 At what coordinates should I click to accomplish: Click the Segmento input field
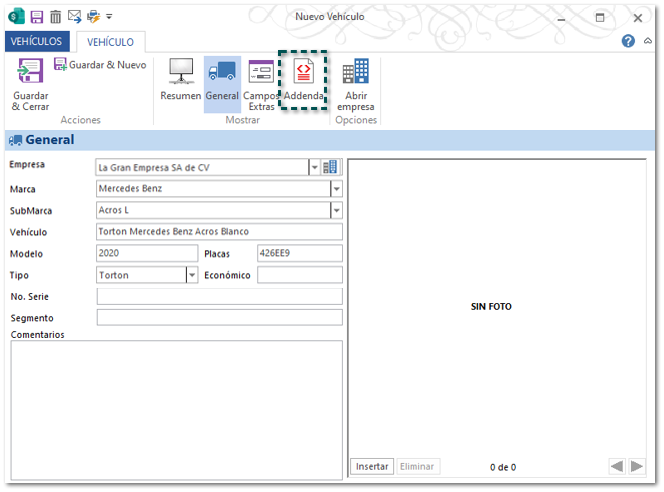tap(219, 318)
